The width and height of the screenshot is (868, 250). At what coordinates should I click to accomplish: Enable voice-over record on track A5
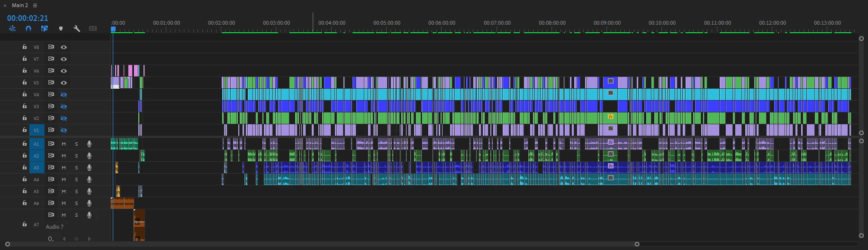[x=89, y=191]
